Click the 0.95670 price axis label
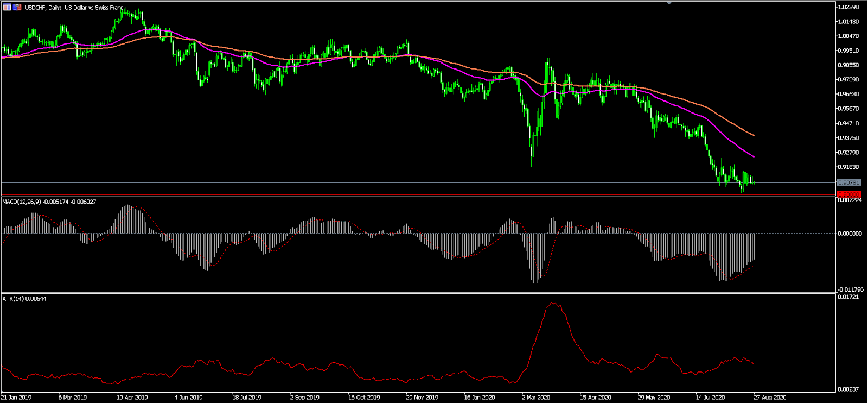Screen dimensions: 868x403 point(849,109)
